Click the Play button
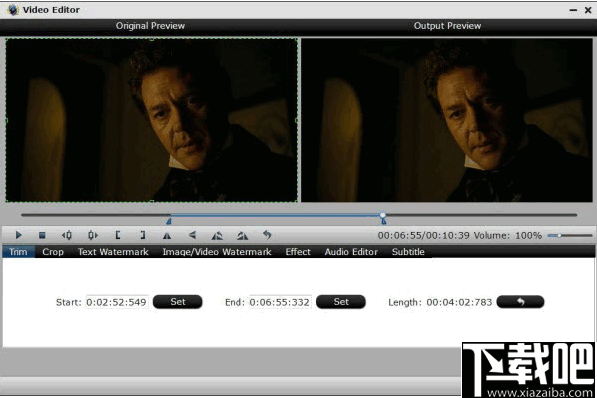The height and width of the screenshot is (398, 597). tap(18, 235)
